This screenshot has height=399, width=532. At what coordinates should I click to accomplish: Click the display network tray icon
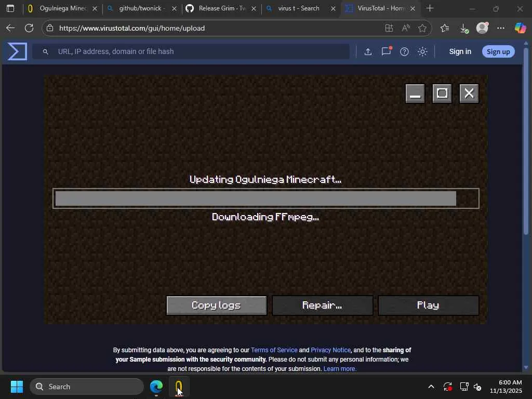tap(464, 387)
